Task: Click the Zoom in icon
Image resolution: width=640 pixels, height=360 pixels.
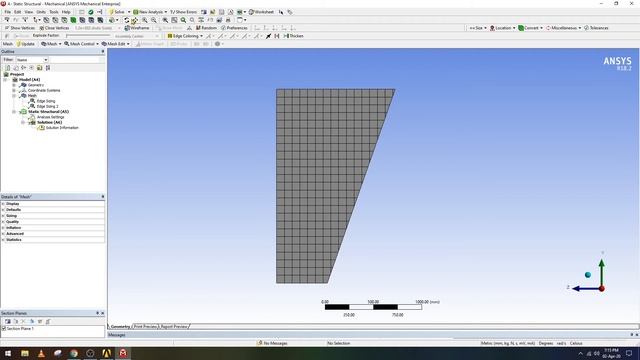Action: pos(144,20)
